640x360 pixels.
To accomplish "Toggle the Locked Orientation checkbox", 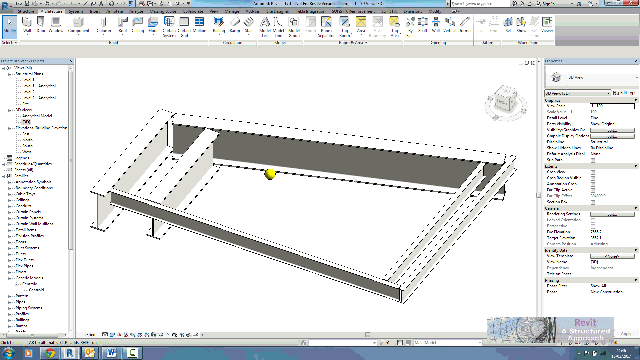I will [593, 220].
